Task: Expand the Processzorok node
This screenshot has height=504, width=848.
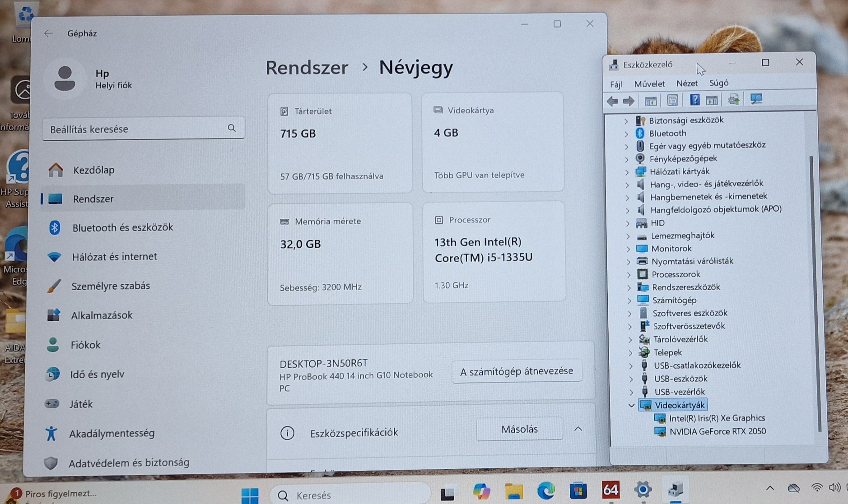Action: [x=629, y=275]
